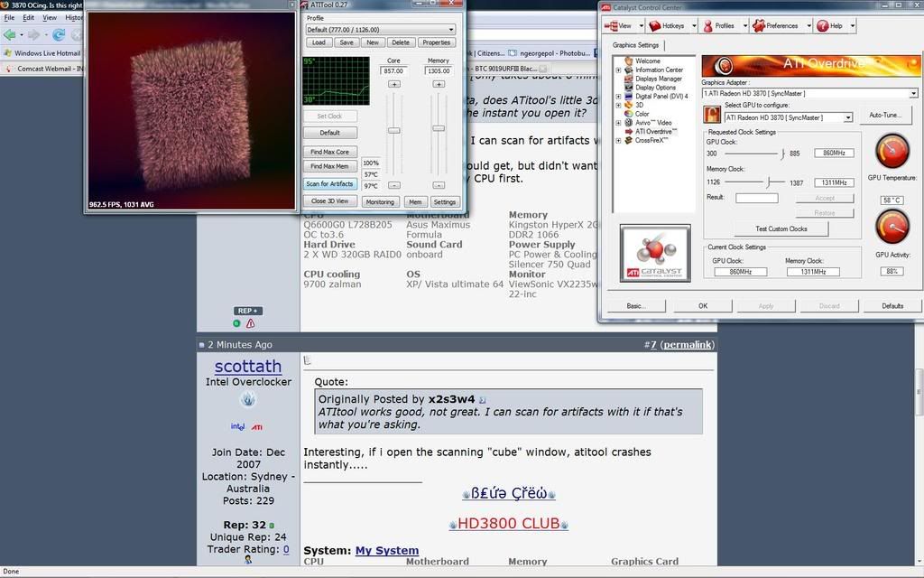The height and width of the screenshot is (578, 924).
Task: Open browser File menu
Action: (x=9, y=18)
